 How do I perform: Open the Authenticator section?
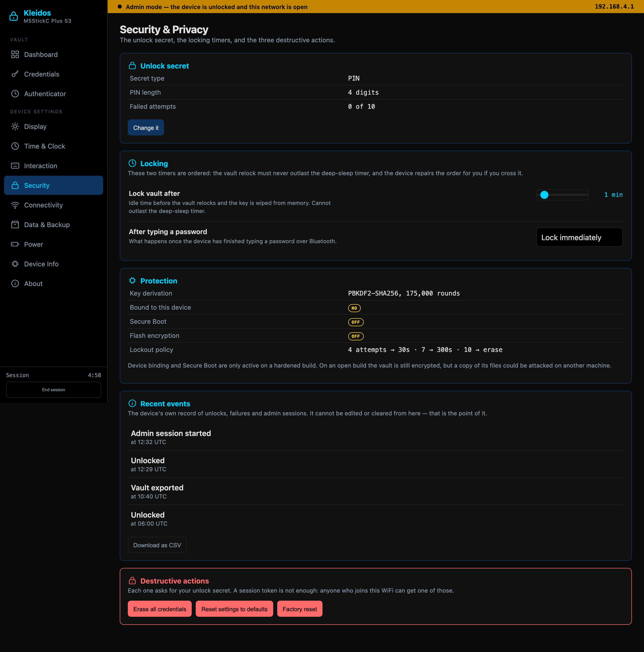pos(54,93)
